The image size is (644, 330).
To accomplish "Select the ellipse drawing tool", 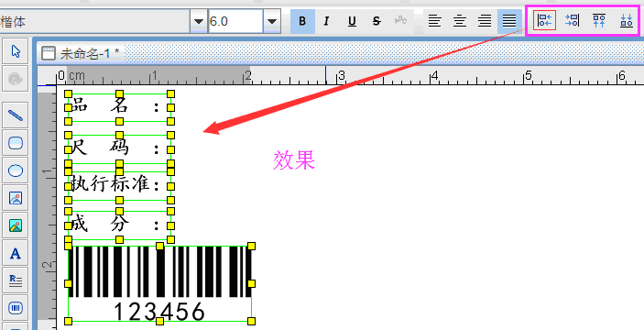I will click(x=16, y=170).
